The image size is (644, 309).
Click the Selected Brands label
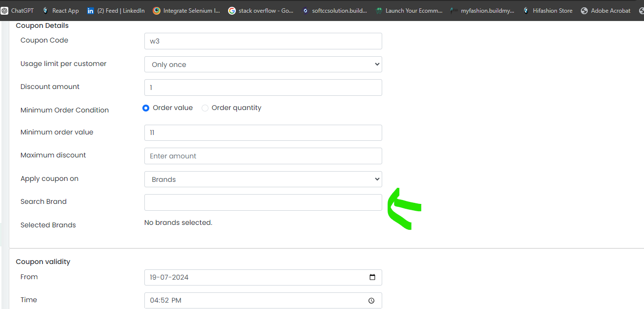(48, 225)
